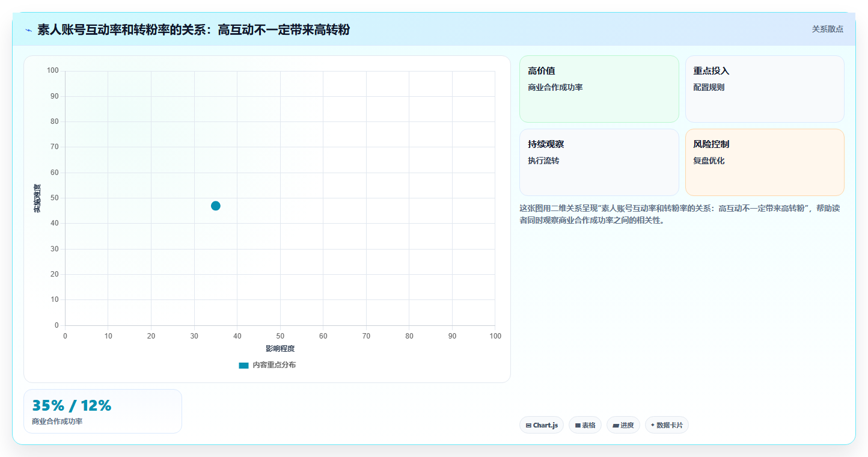Click the 实施难度 y-axis title
Image resolution: width=868 pixels, height=457 pixels.
(37, 198)
